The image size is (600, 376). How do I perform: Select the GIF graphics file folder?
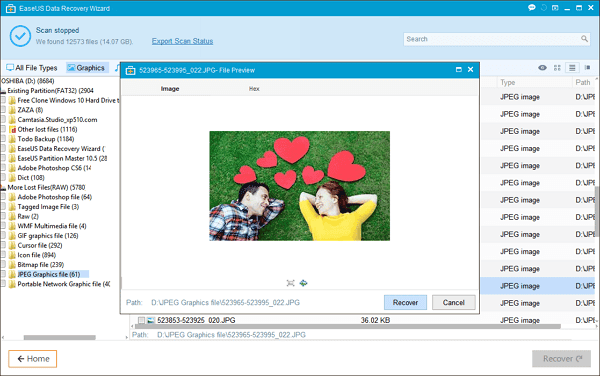(x=47, y=236)
